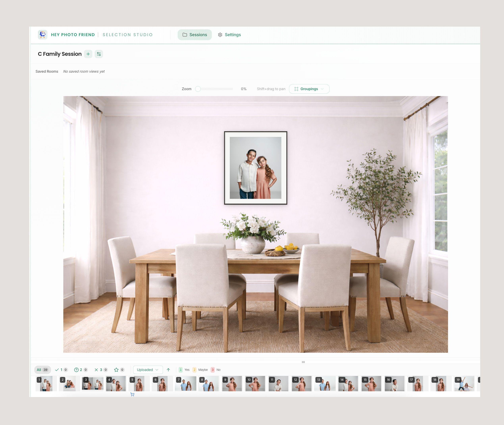Click the plus icon beside C Family Session

coord(88,54)
